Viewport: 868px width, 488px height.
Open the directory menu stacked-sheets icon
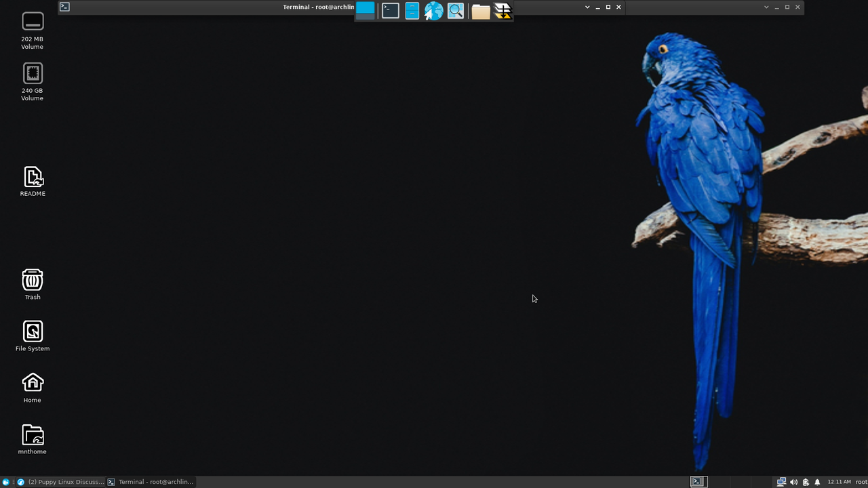click(502, 10)
